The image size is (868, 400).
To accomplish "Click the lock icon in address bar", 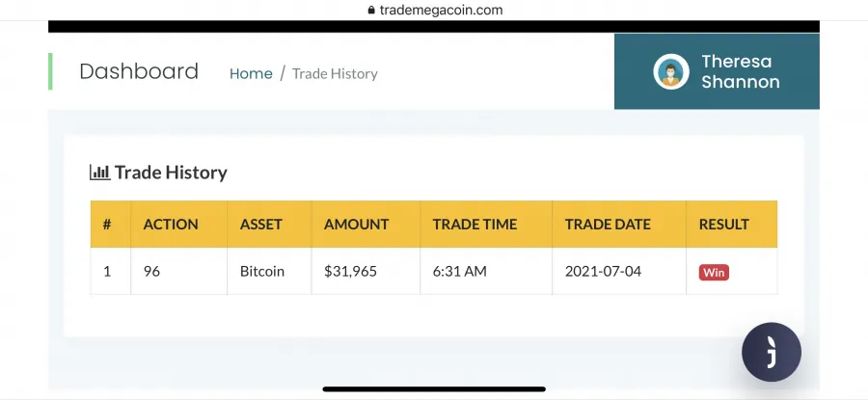I will click(x=371, y=10).
